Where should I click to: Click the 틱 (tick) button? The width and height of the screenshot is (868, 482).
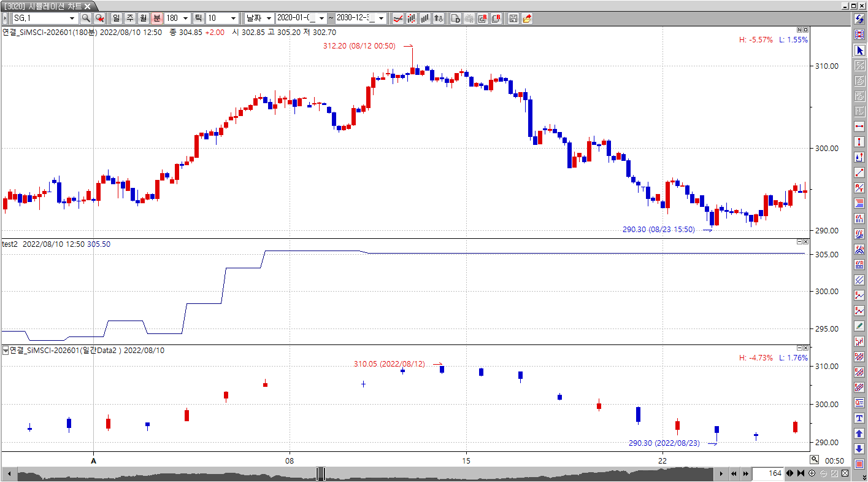(199, 18)
